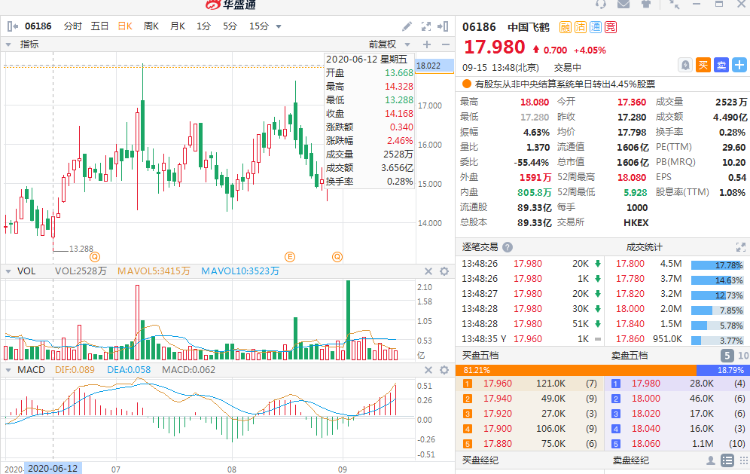
Task: Switch to the 分时 chart tab
Action: click(73, 25)
